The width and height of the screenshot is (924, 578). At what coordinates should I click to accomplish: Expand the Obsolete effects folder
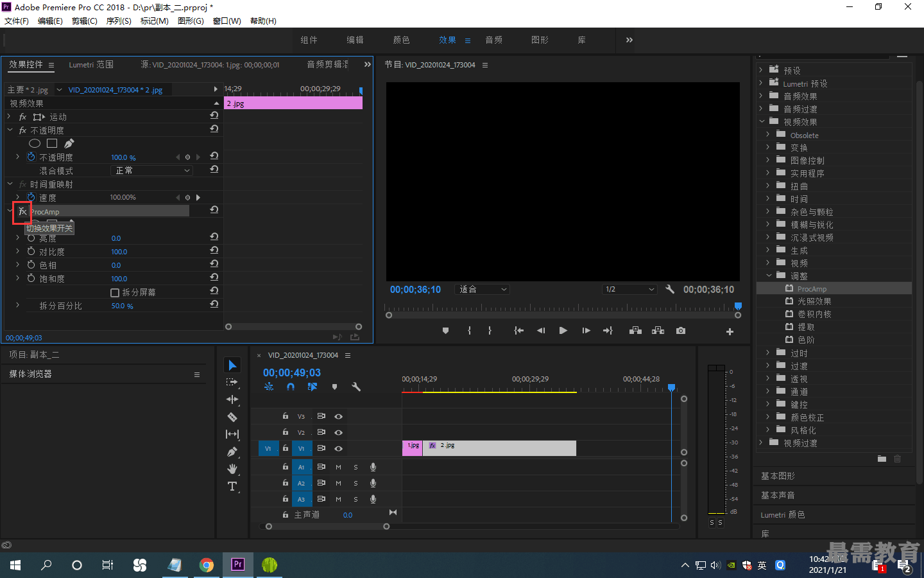click(768, 135)
